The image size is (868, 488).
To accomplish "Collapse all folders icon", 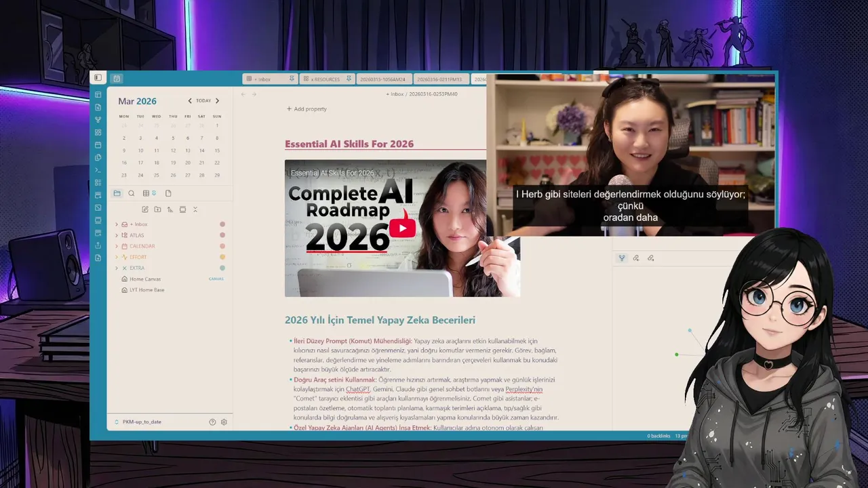I will click(x=195, y=209).
